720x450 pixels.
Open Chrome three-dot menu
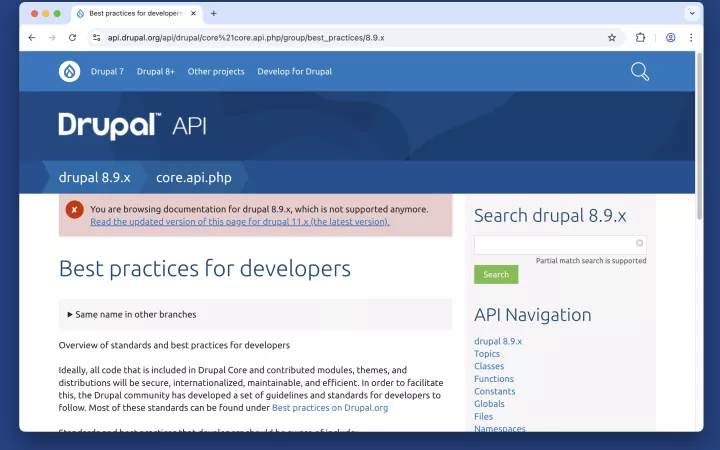[x=691, y=38]
